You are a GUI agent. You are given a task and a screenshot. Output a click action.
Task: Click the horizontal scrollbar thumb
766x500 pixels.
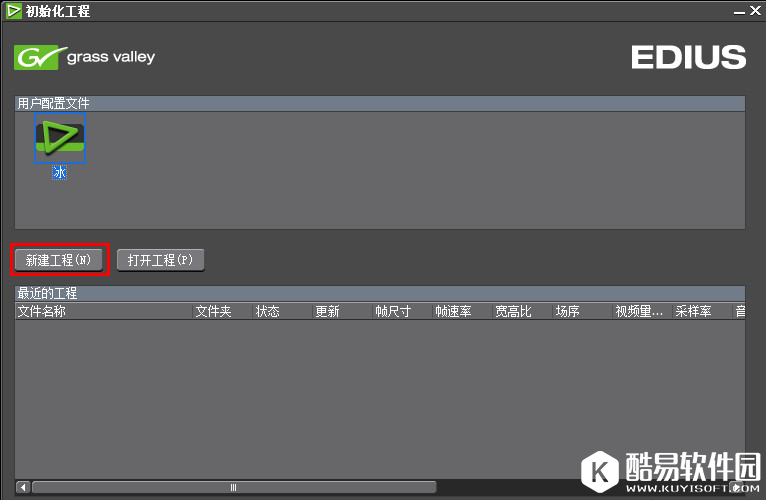234,487
